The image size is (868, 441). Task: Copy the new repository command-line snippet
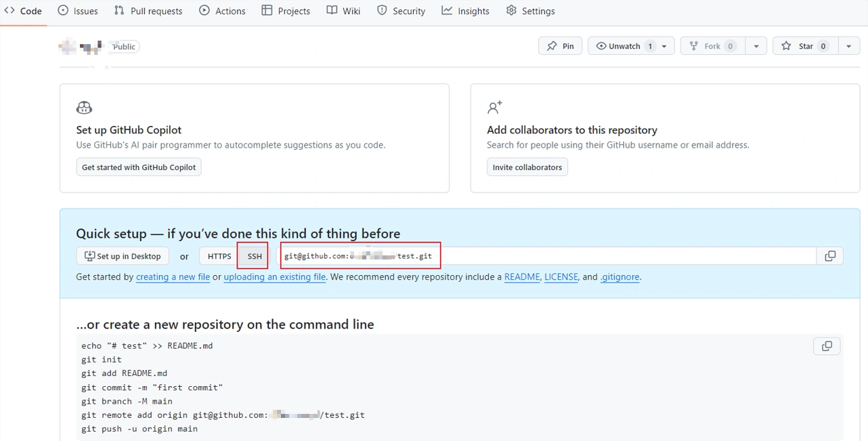click(x=827, y=346)
